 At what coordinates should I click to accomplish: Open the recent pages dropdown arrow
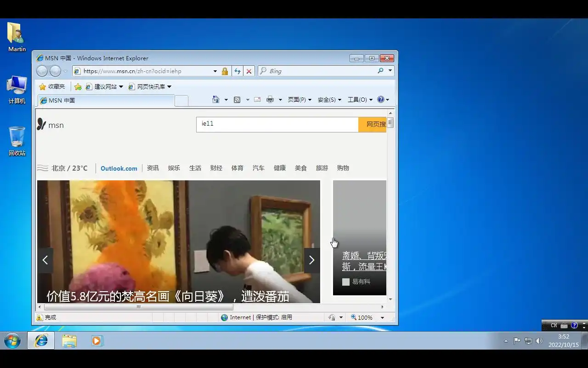pos(65,71)
